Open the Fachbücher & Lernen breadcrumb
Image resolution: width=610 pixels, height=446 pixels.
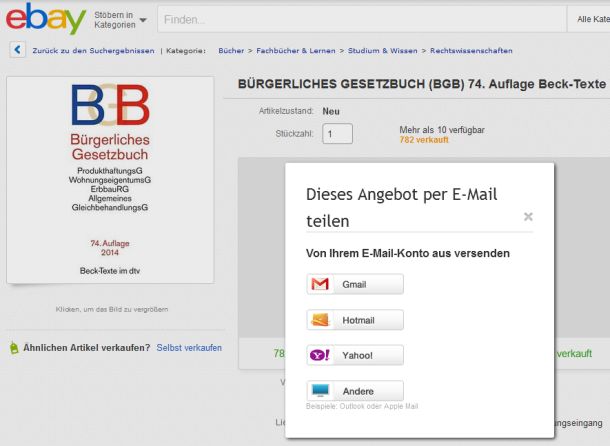coord(296,51)
